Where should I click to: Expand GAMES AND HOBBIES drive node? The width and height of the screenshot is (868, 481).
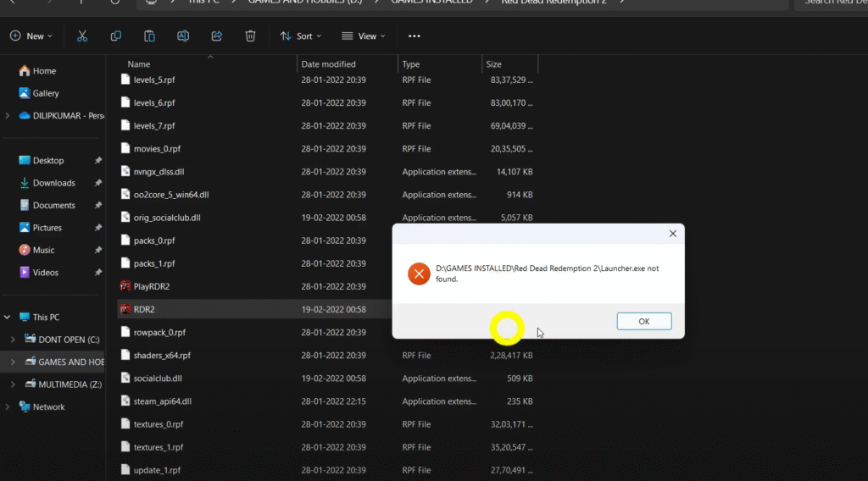tap(13, 362)
